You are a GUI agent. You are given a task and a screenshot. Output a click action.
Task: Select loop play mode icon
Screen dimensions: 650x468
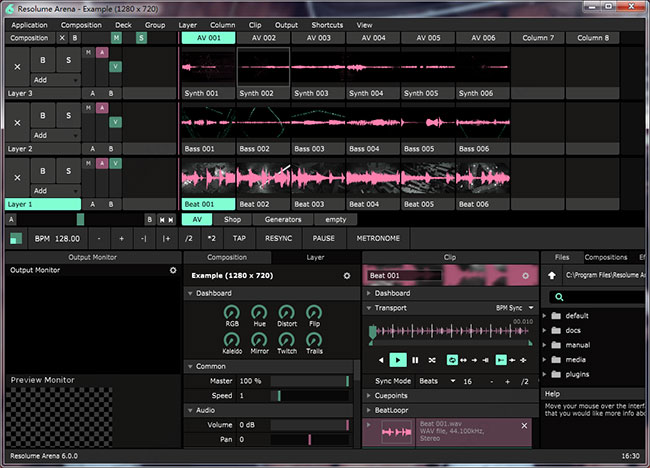452,360
